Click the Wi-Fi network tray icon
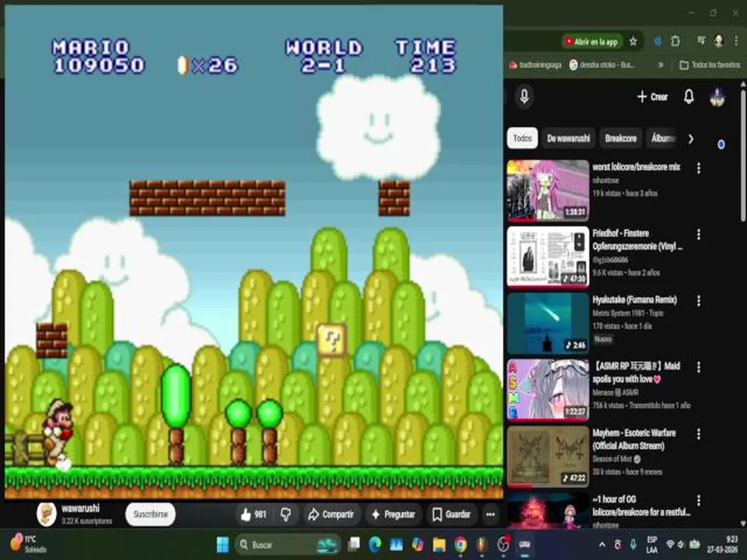The height and width of the screenshot is (560, 747). 670,544
